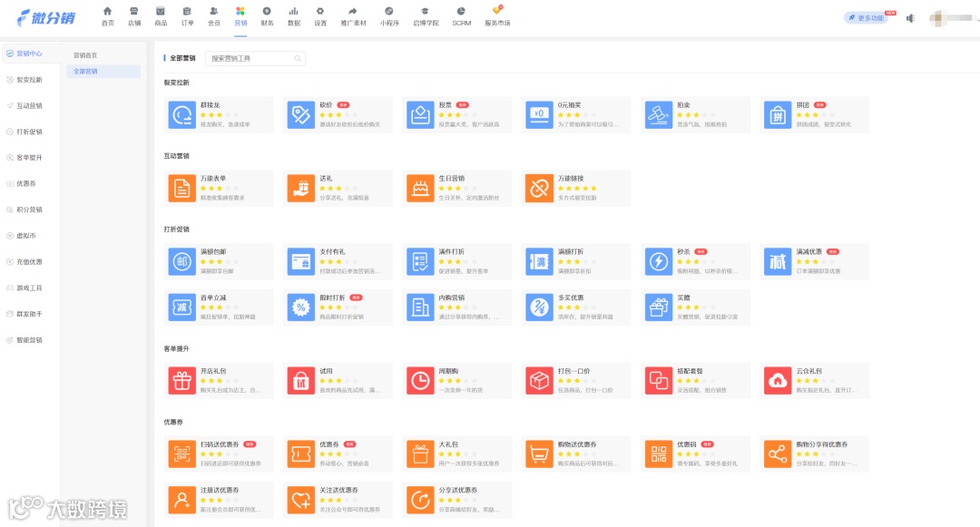
Task: Open the 砍价 bargain tool icon
Action: coord(300,115)
